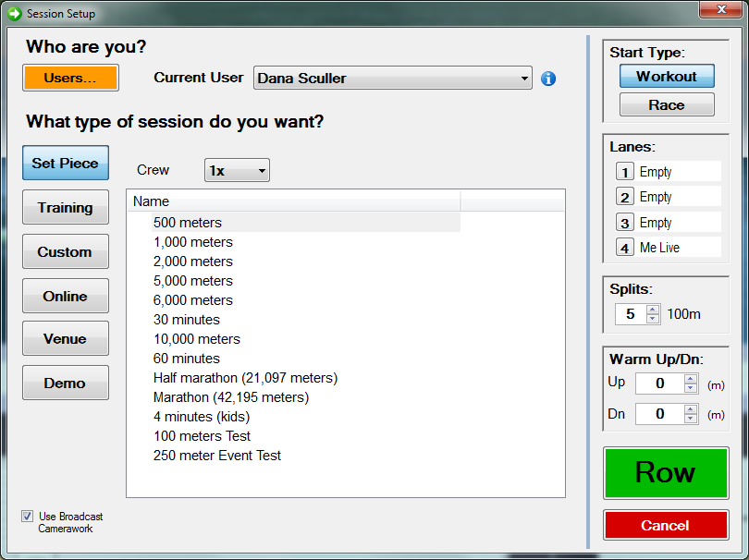Click the green arrow icon in title bar
Screen dimensions: 749x560
click(x=14, y=13)
